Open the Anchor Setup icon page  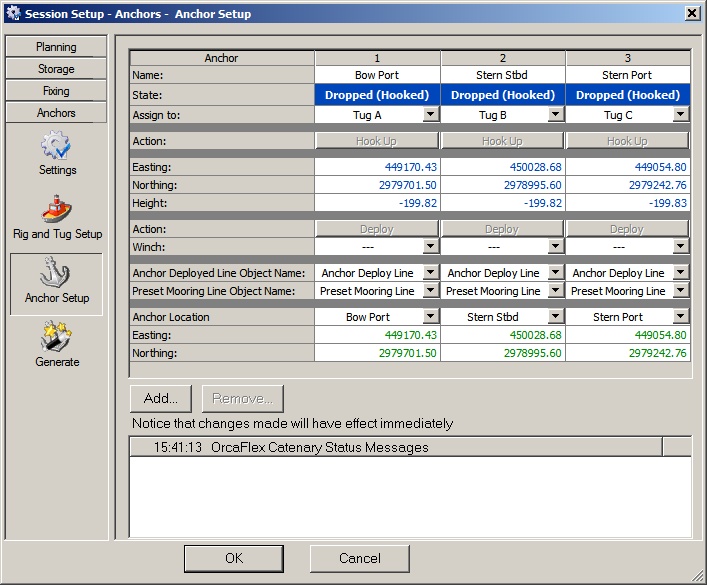click(56, 282)
